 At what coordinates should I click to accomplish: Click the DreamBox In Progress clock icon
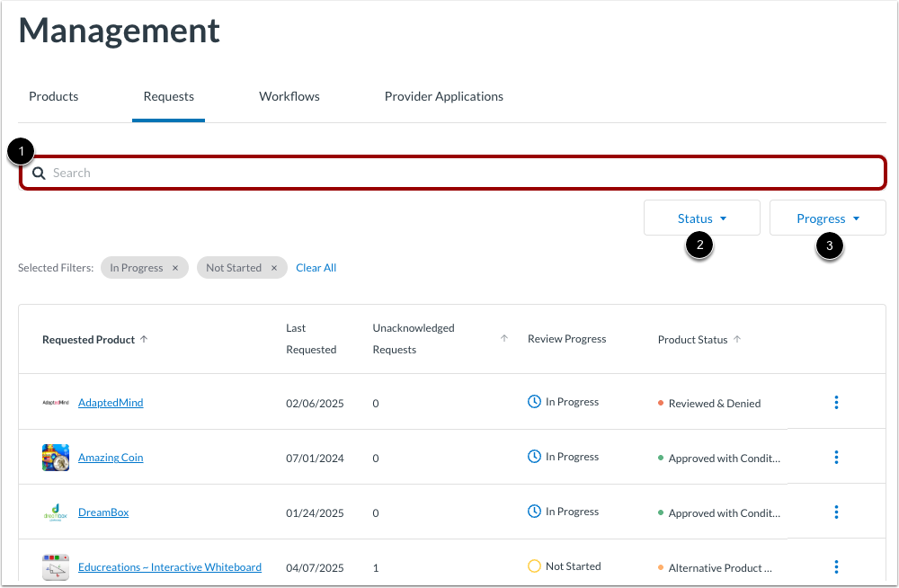pos(534,512)
